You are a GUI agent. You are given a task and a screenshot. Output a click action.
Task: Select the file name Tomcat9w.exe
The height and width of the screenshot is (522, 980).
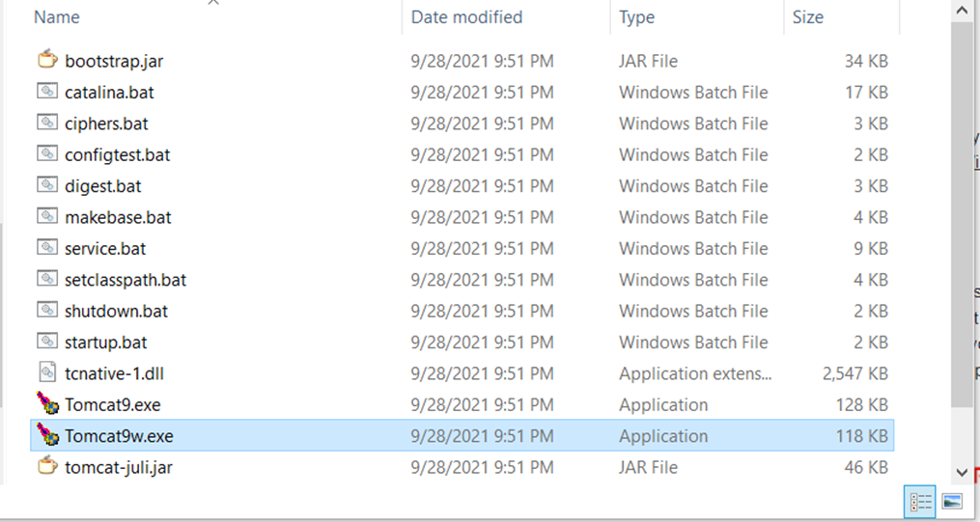119,436
